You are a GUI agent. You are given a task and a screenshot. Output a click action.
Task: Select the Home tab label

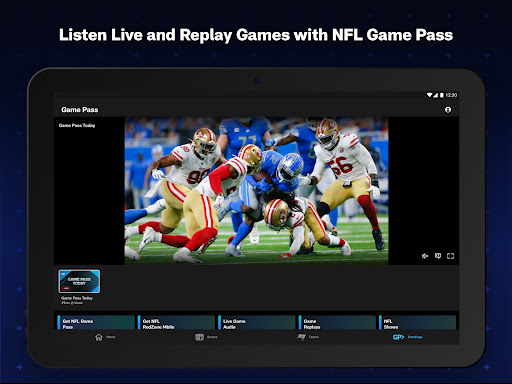click(111, 337)
